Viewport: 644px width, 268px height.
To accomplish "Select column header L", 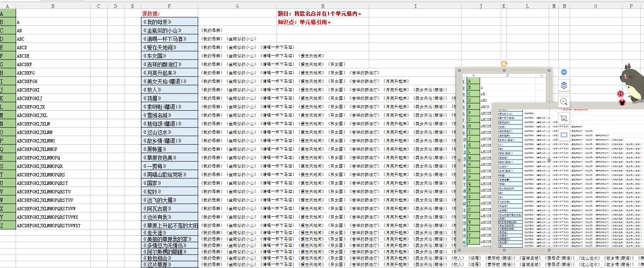I will (x=528, y=6).
